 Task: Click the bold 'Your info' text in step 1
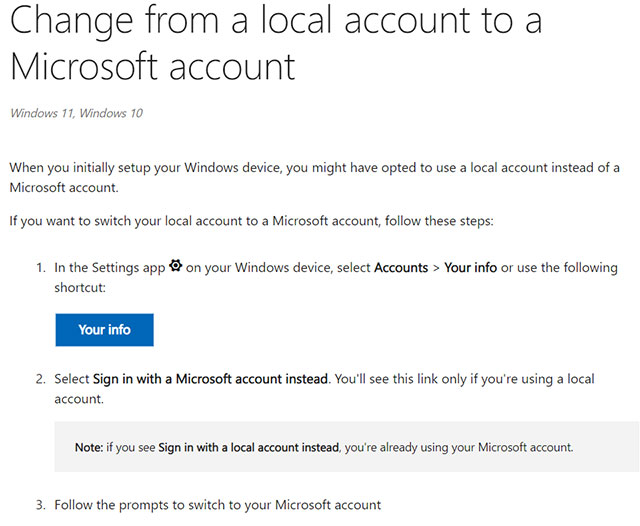coord(471,268)
